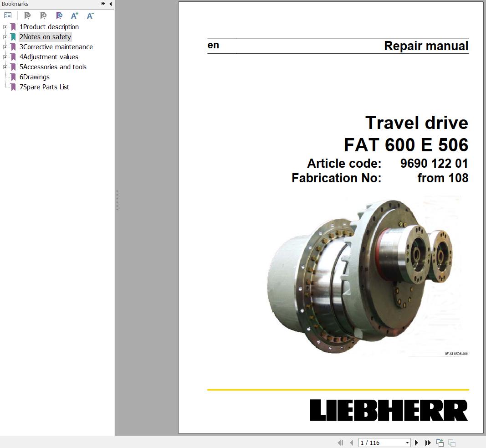Expand the 2Notes on safety bookmark

click(5, 37)
